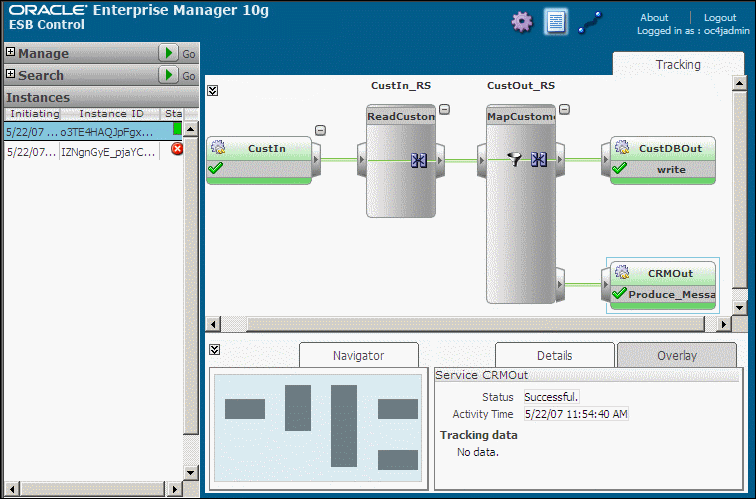Sort by the Initiating column header
Viewport: 756px width, 499px height.
coord(35,114)
